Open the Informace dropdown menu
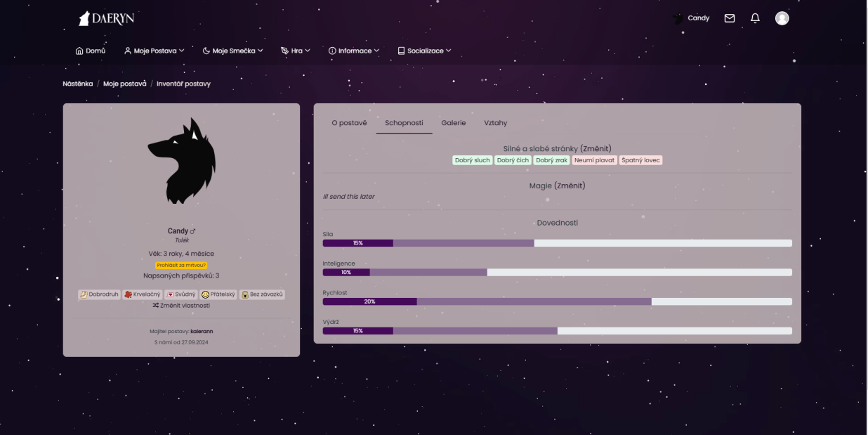This screenshot has width=868, height=435. click(353, 51)
